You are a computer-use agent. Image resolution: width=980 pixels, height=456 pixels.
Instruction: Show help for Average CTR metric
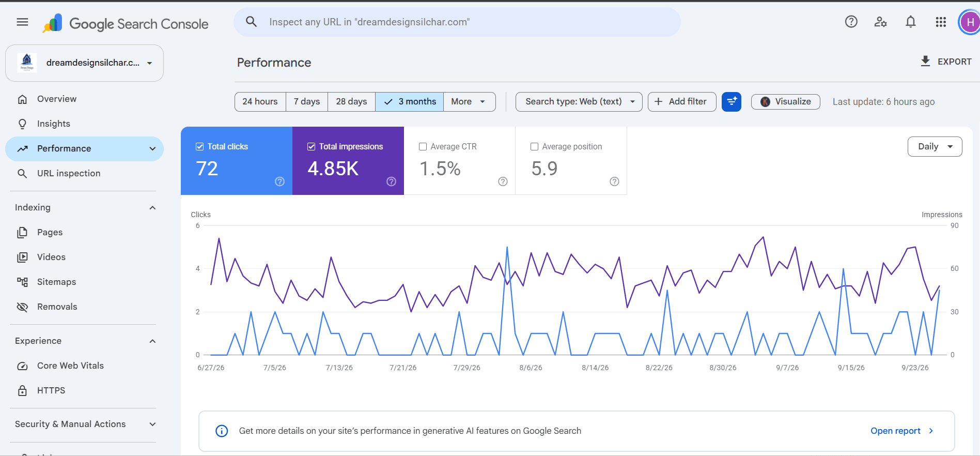click(x=503, y=181)
